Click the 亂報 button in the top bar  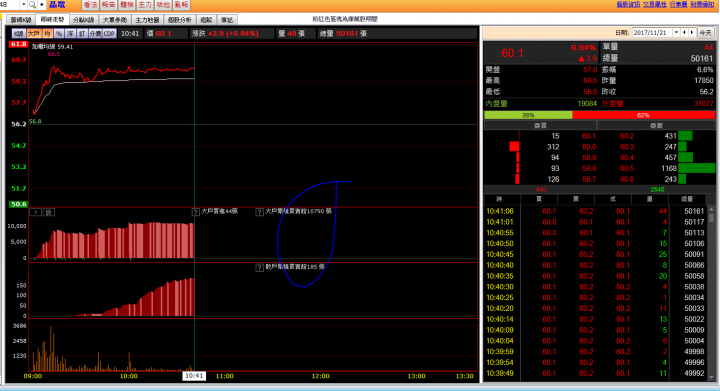pyautogui.click(x=181, y=5)
